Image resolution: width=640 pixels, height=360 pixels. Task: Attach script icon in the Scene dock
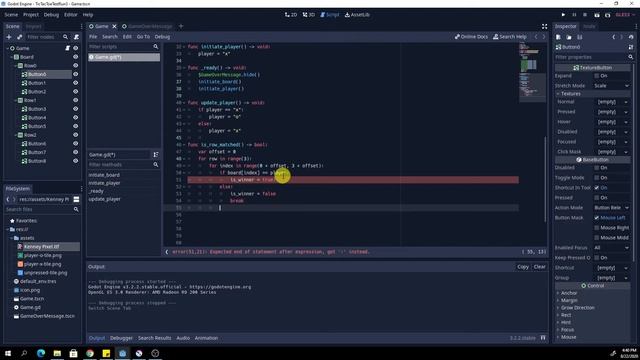click(x=76, y=37)
